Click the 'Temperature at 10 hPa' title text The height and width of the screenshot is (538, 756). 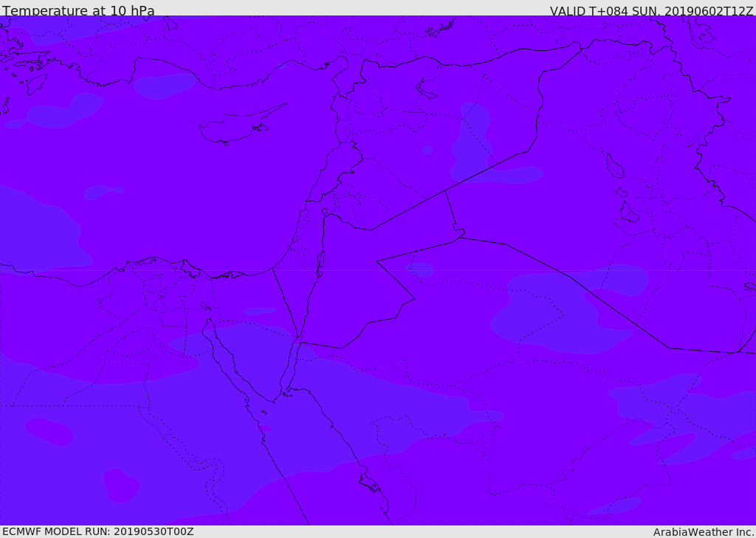click(78, 10)
